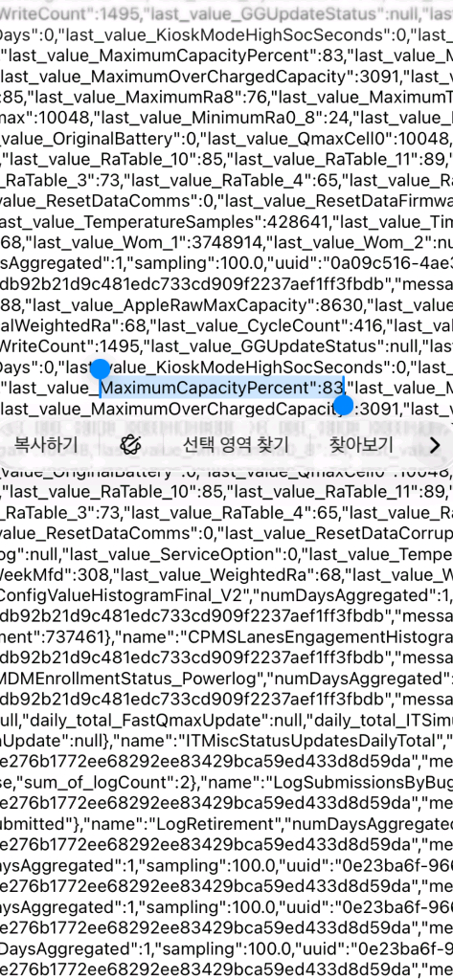The image size is (453, 980).
Task: Tap 복사하기 to copy the selection
Action: pyautogui.click(x=46, y=445)
